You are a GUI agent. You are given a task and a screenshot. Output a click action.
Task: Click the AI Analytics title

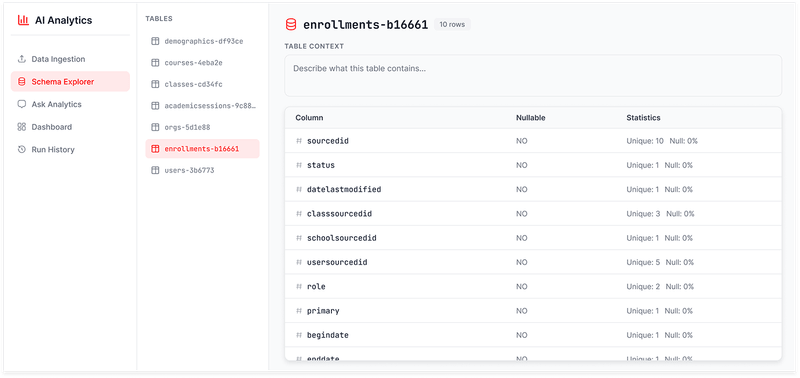(x=64, y=20)
